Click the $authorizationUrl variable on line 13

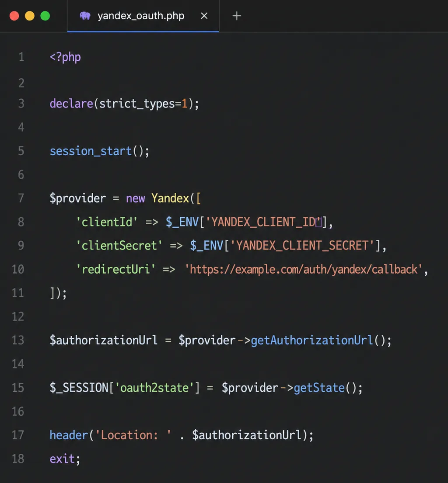pos(104,341)
